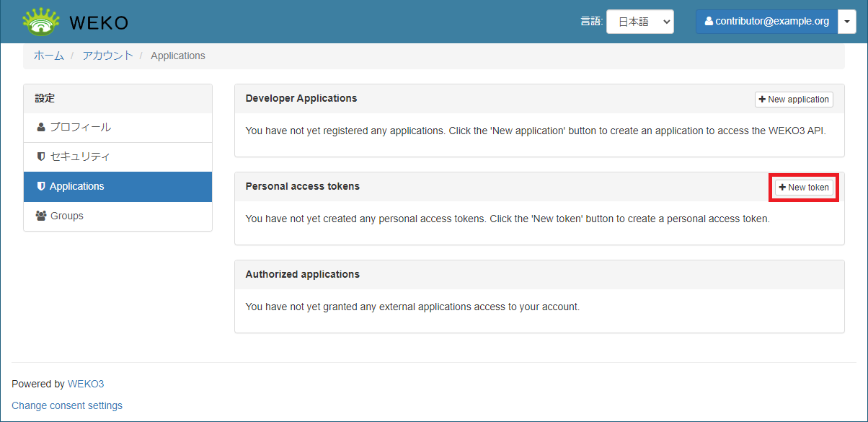868x422 pixels.
Task: Click the person icon beside プロフィール
Action: (x=41, y=128)
